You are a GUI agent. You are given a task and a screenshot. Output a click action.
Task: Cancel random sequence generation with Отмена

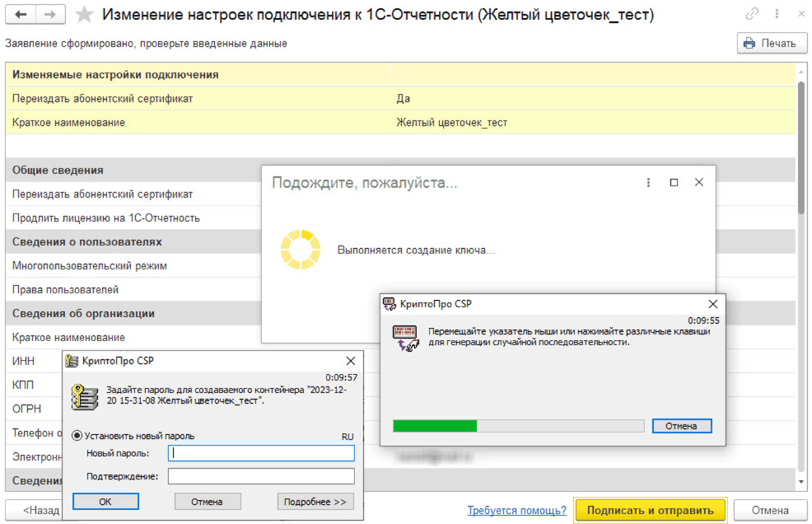(682, 426)
